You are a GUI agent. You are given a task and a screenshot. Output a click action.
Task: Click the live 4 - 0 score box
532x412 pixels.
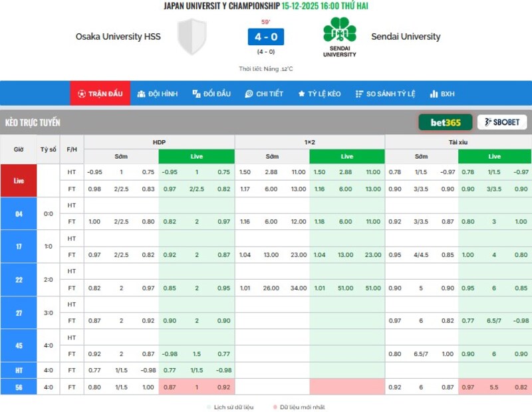[265, 37]
